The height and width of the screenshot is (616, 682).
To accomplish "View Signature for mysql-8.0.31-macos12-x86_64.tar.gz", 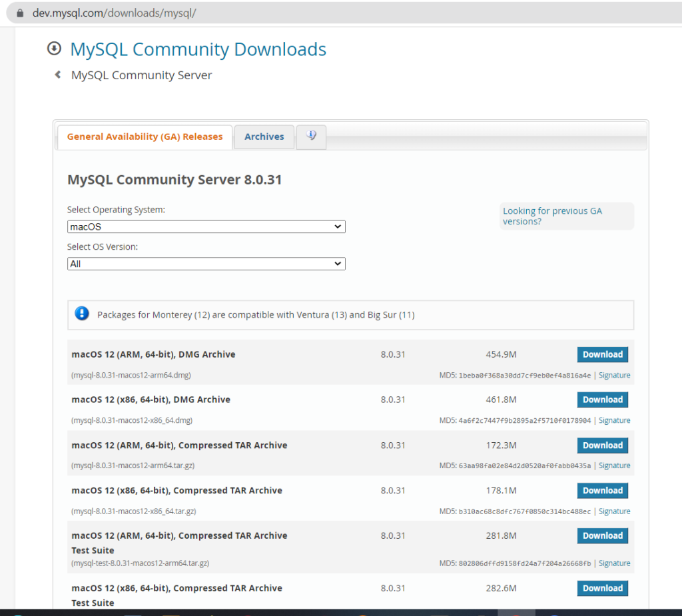I will click(614, 511).
